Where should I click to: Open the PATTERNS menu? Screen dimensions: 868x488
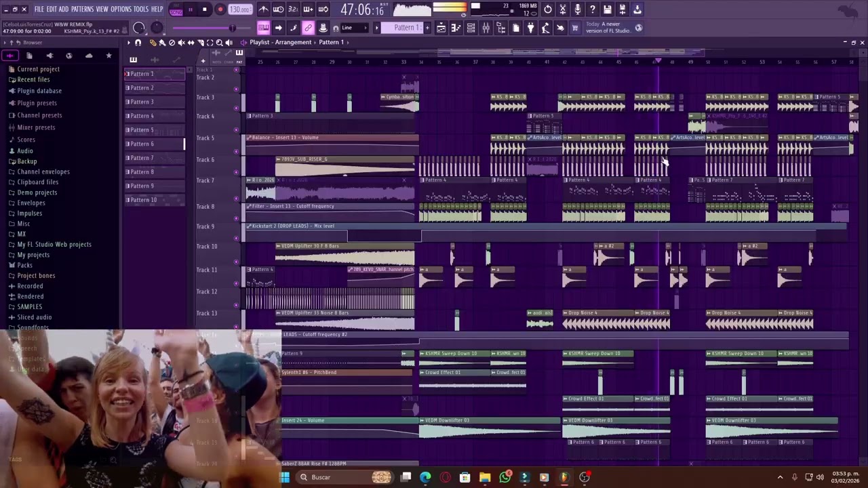click(82, 9)
